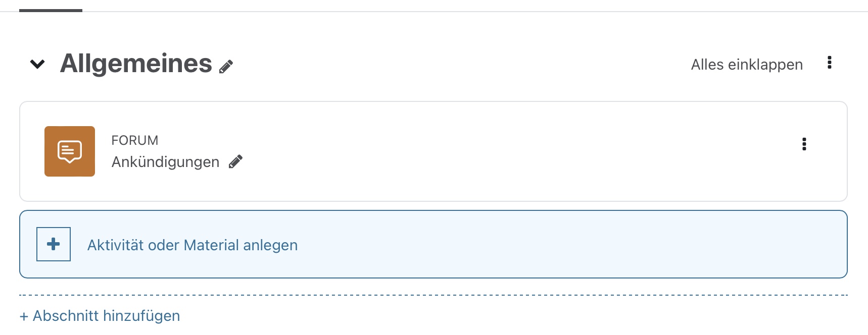Click the pencil icon next to Allgemeines

coord(226,65)
